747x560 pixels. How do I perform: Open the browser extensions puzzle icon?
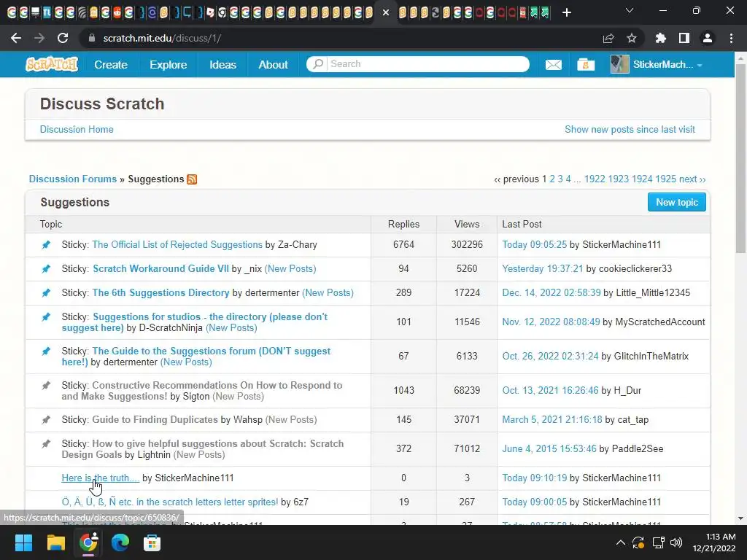[x=660, y=38]
